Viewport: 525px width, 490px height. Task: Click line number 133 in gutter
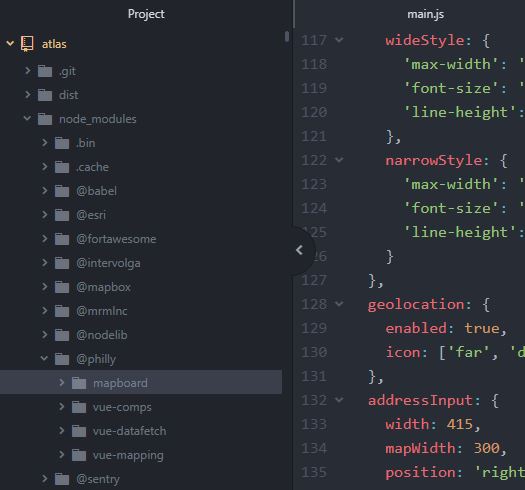[314, 424]
